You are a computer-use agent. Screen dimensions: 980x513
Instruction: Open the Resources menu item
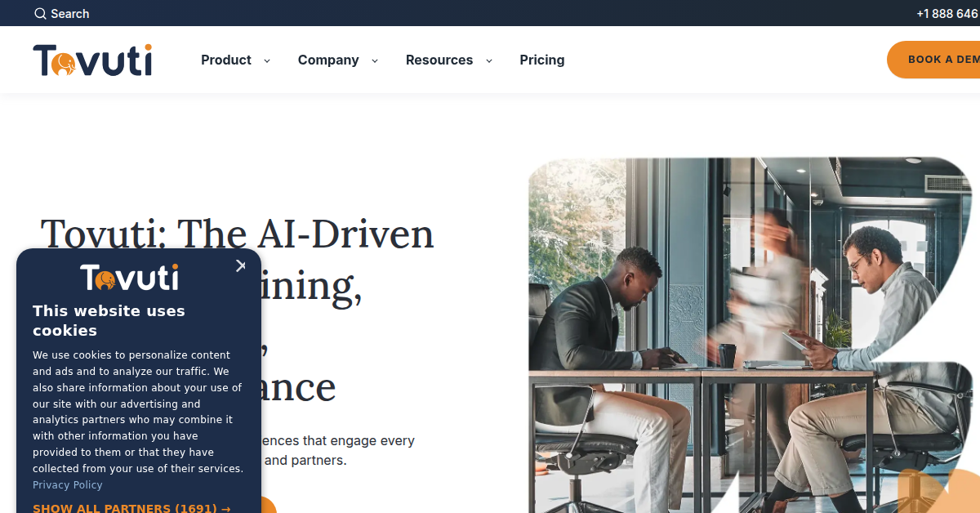(439, 60)
